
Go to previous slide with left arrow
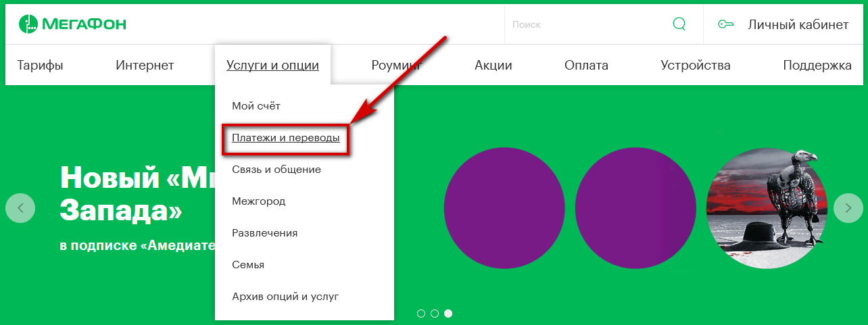pyautogui.click(x=20, y=208)
